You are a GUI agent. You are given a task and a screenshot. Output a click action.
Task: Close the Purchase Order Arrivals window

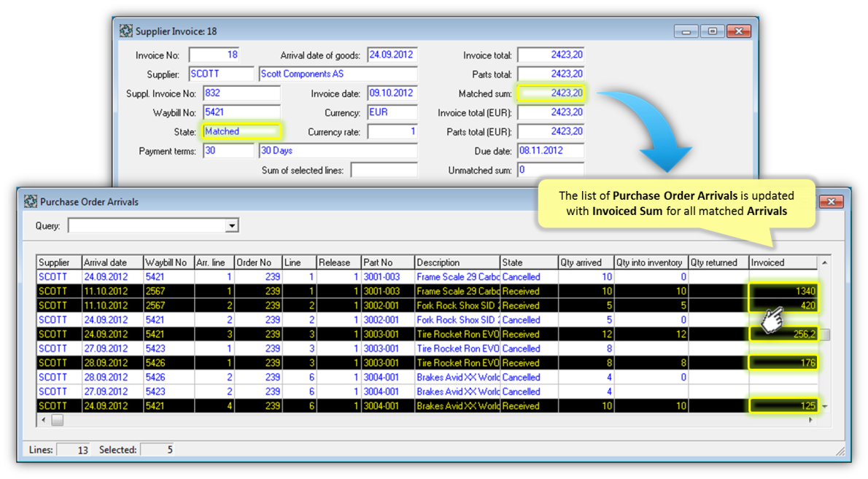pyautogui.click(x=831, y=202)
